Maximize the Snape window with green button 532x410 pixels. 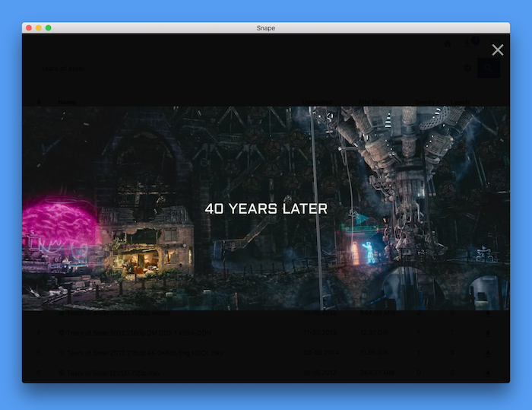pyautogui.click(x=49, y=28)
